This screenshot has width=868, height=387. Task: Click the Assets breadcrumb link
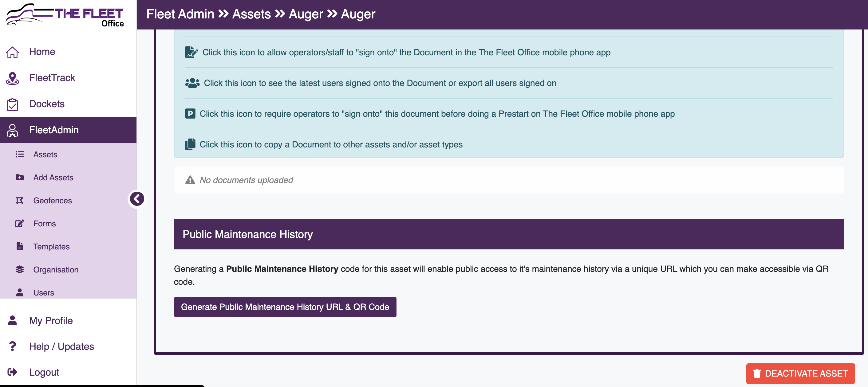[x=251, y=14]
